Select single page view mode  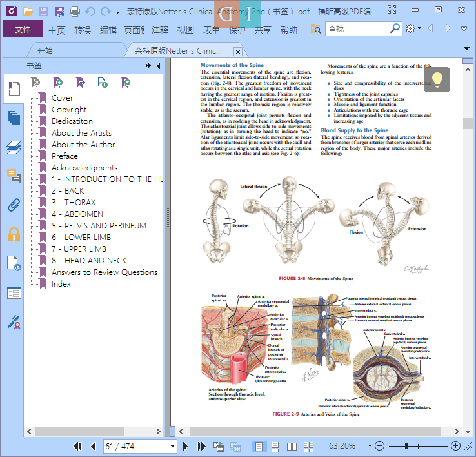259,446
